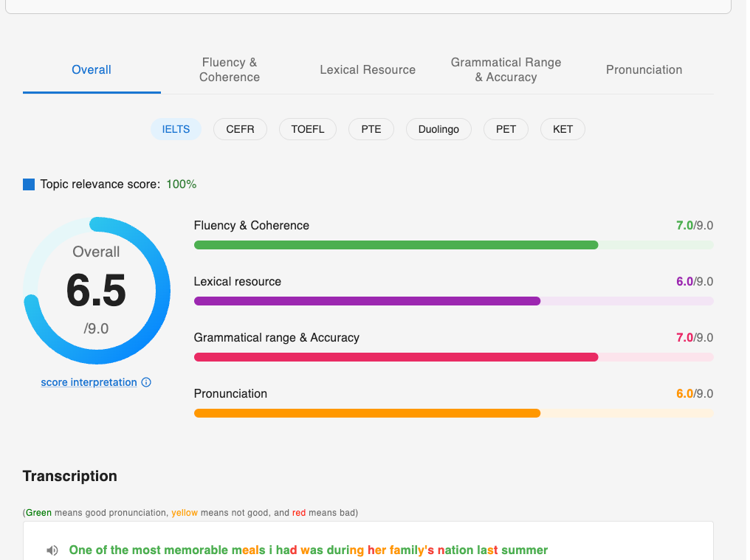Click the purple Lexical resource bar
Viewport: 750px width, 560px height.
453,301
